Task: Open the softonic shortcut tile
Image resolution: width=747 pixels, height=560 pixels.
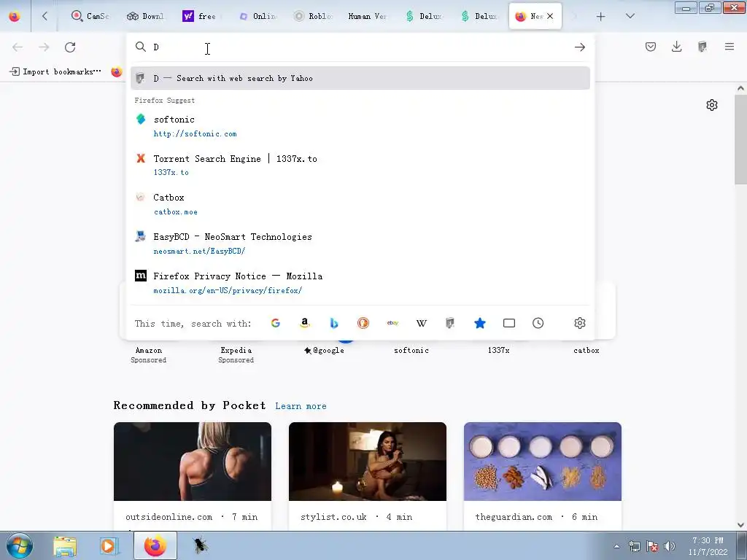Action: pos(411,351)
